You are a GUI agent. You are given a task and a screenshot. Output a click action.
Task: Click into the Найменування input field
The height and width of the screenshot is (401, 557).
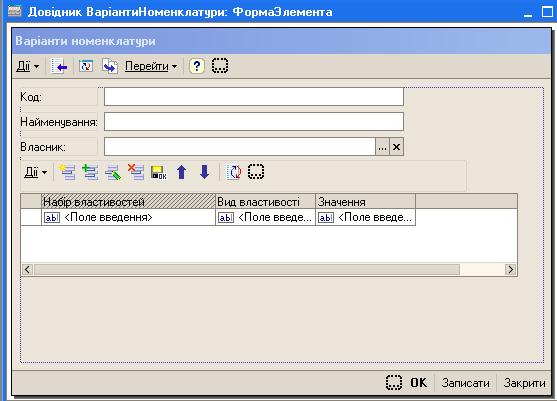(x=254, y=122)
